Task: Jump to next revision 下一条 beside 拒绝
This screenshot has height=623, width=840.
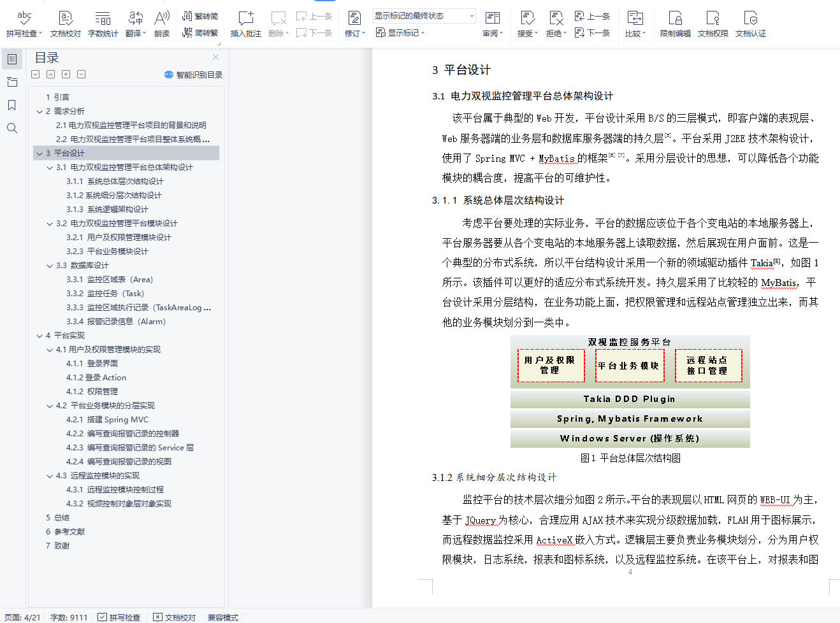Action: (x=593, y=32)
